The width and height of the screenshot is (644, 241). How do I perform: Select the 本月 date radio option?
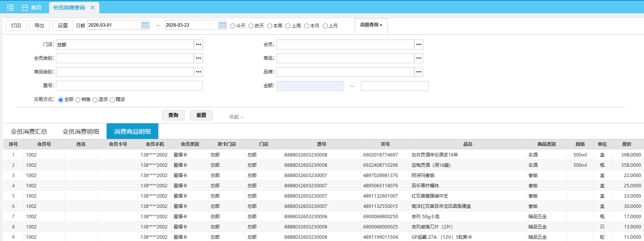point(306,26)
